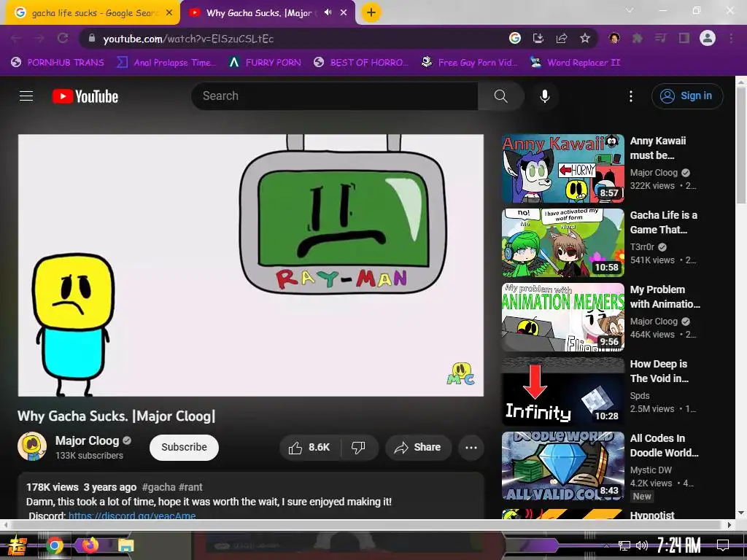This screenshot has height=560, width=747.
Task: Click the horizontal scrollbar track
Action: (367, 525)
